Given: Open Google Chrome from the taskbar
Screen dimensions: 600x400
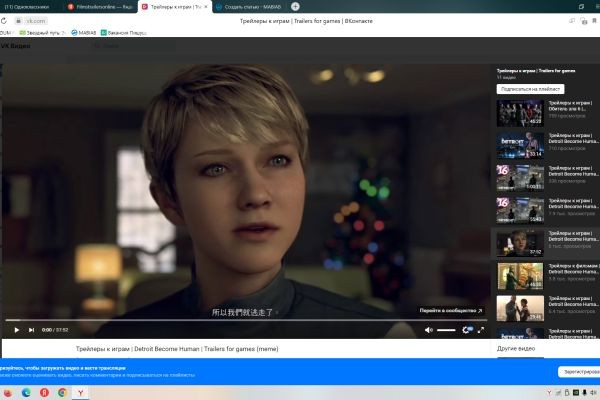Looking at the screenshot, I should point(62,393).
